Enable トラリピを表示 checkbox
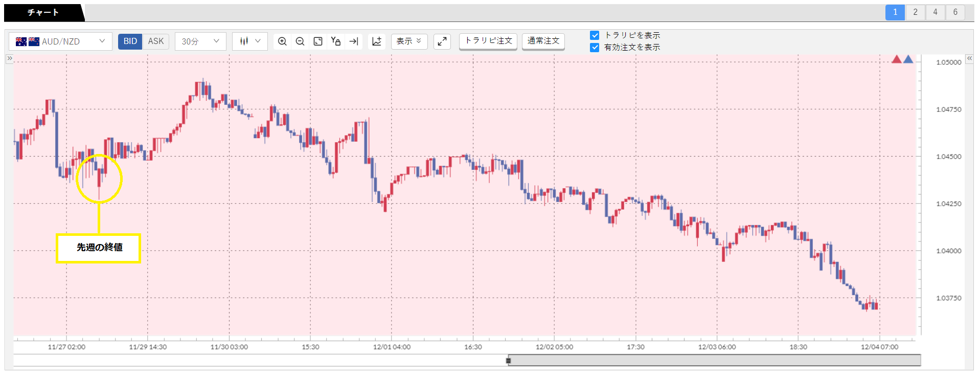 595,35
